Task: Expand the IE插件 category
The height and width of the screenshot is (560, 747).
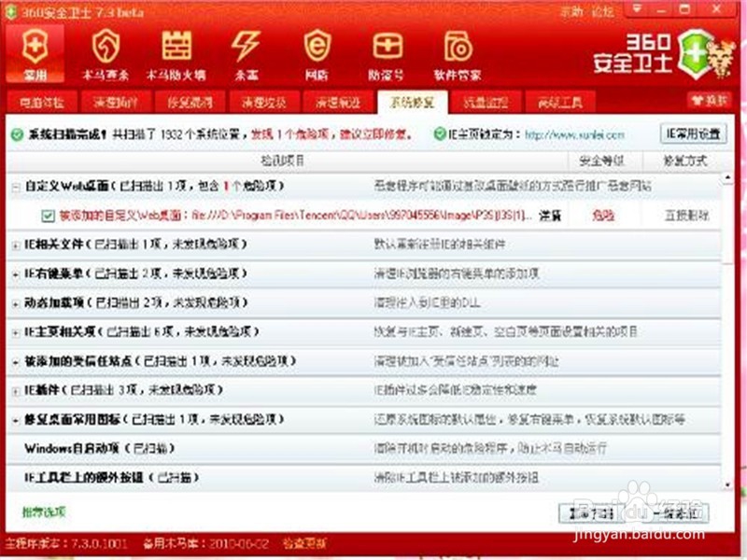Action: point(16,391)
